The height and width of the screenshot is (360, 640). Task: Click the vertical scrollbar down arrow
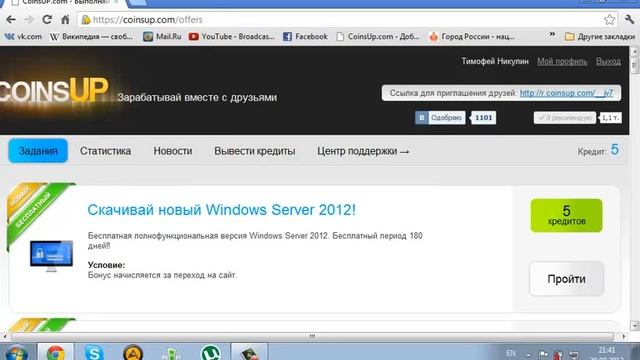[634, 326]
